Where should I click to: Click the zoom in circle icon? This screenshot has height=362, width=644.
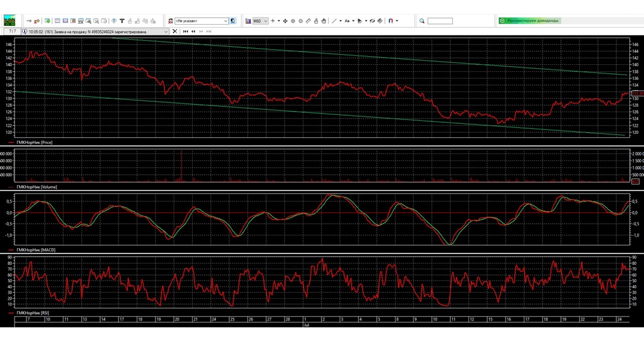coord(293,21)
